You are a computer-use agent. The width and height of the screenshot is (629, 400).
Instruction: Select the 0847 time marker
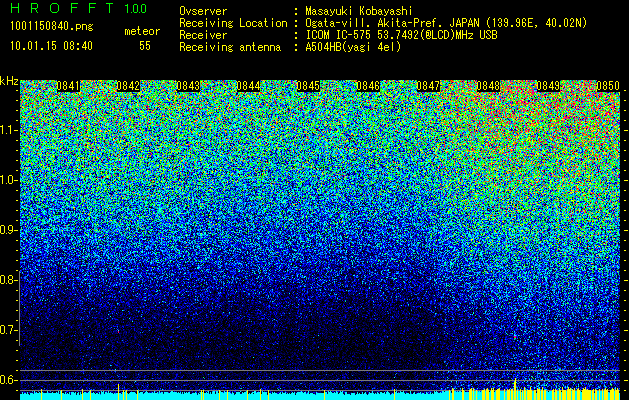click(428, 86)
